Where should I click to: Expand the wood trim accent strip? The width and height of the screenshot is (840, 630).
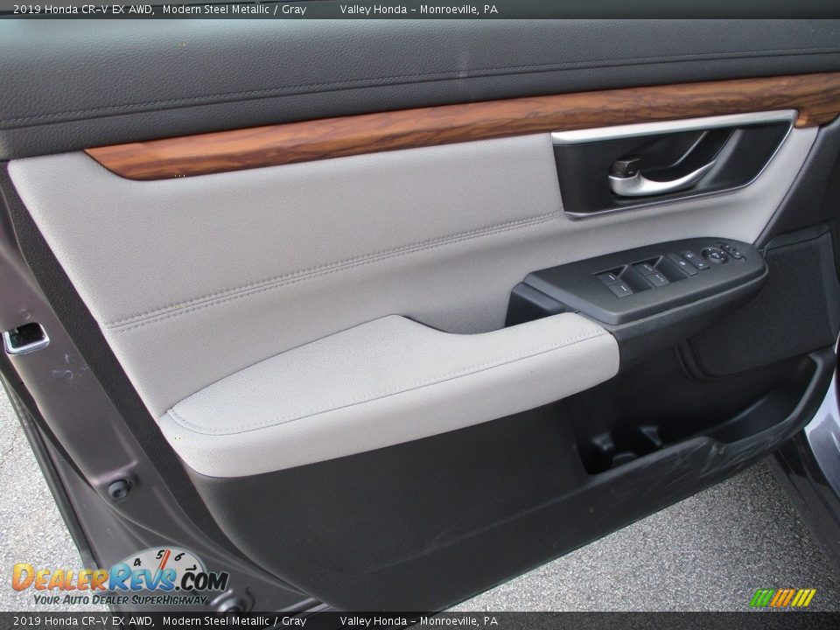[350, 136]
